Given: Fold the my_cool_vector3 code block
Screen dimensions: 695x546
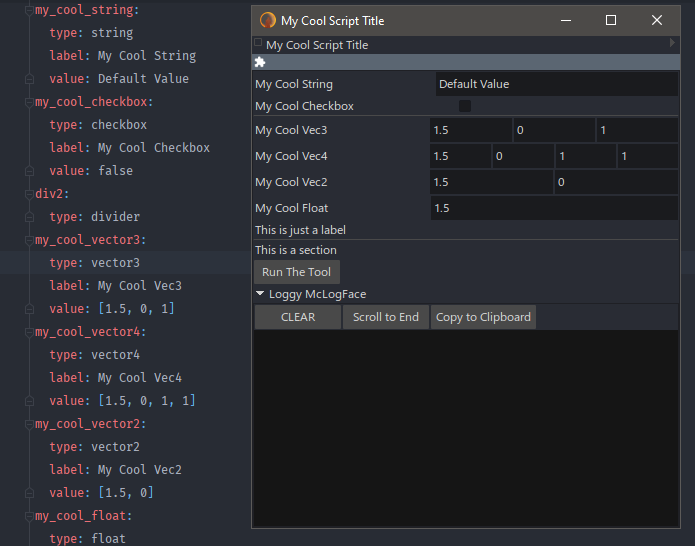Looking at the screenshot, I should 29,240.
